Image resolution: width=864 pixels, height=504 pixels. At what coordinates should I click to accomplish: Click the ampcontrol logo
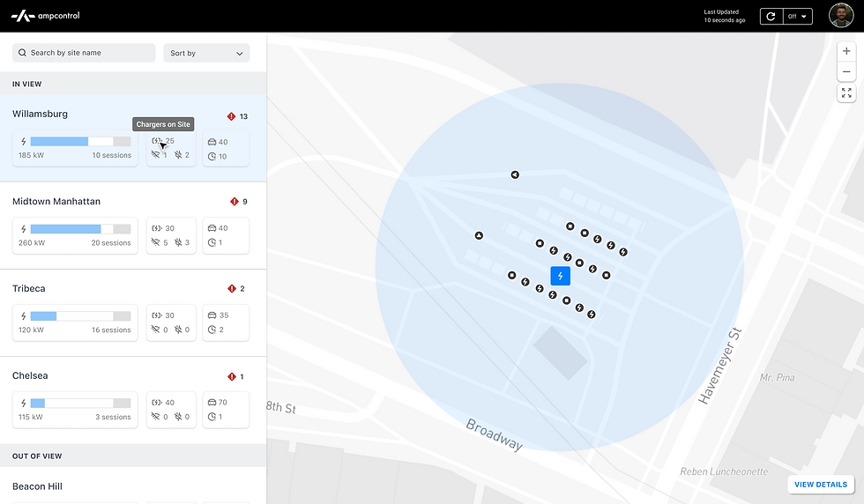(46, 16)
